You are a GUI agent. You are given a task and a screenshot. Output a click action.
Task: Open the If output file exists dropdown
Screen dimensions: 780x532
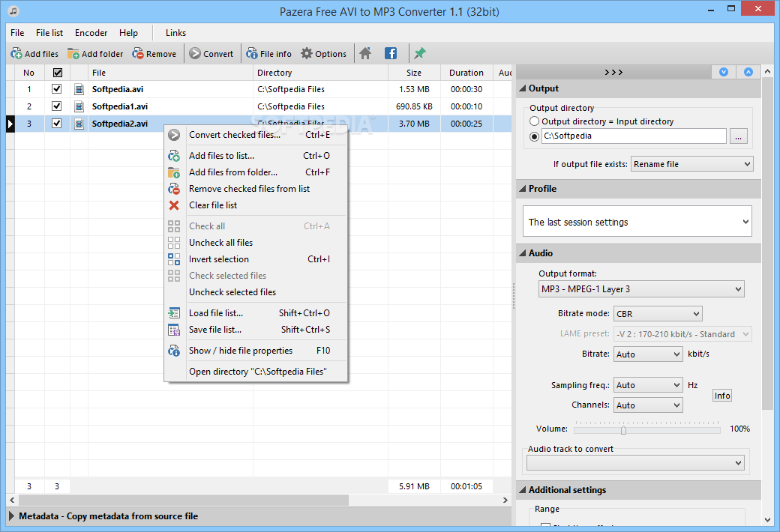click(x=692, y=164)
